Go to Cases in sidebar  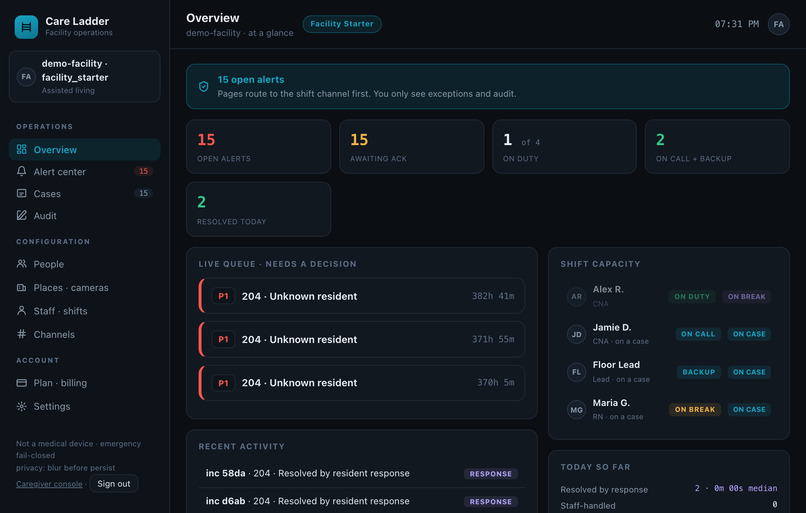(85, 194)
